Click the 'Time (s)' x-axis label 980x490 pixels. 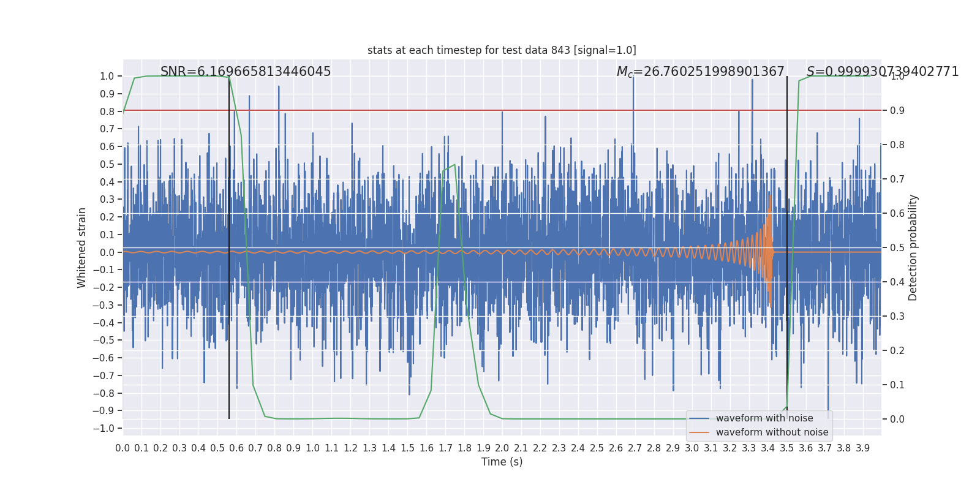[502, 462]
